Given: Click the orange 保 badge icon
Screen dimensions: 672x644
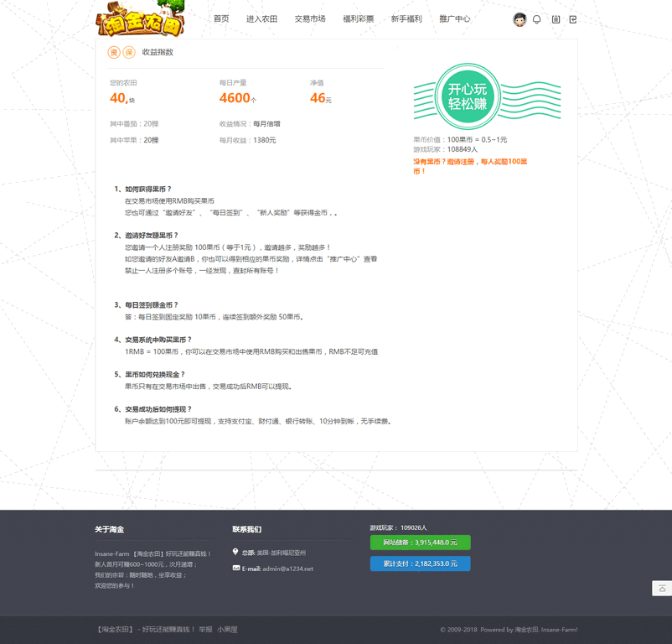Looking at the screenshot, I should tap(129, 52).
